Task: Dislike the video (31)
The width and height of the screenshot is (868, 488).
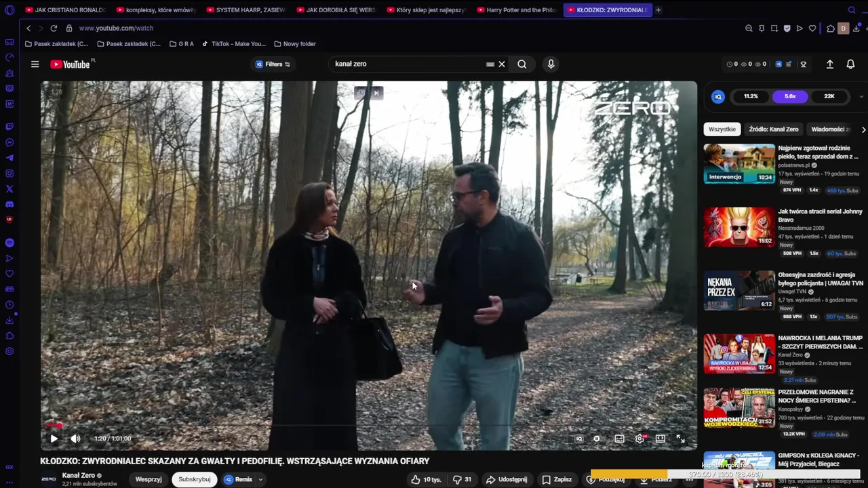Action: coord(462,479)
